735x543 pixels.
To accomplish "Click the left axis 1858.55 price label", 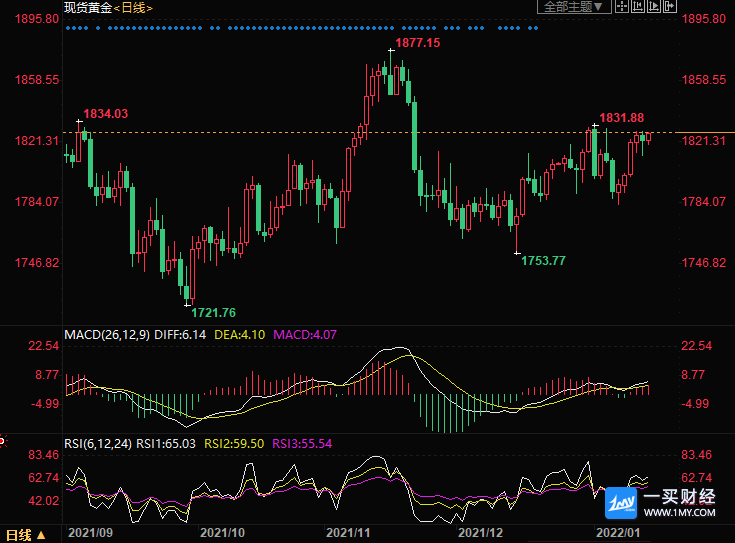I will [x=37, y=80].
